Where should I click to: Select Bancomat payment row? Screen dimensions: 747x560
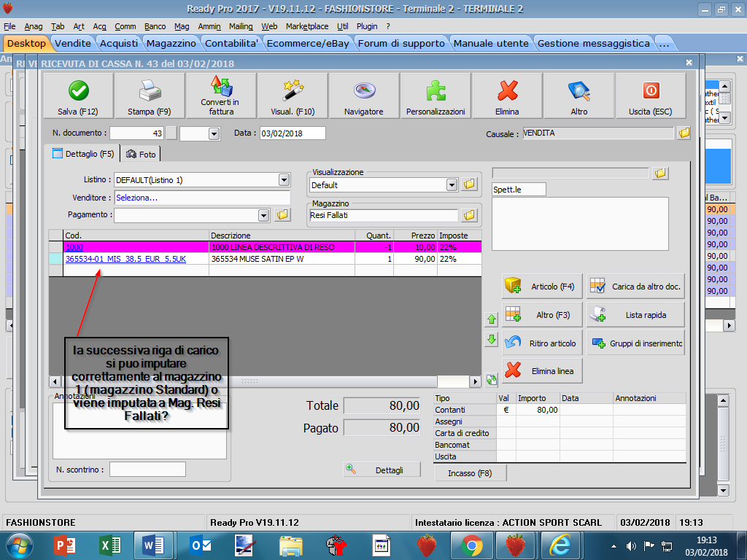560,445
